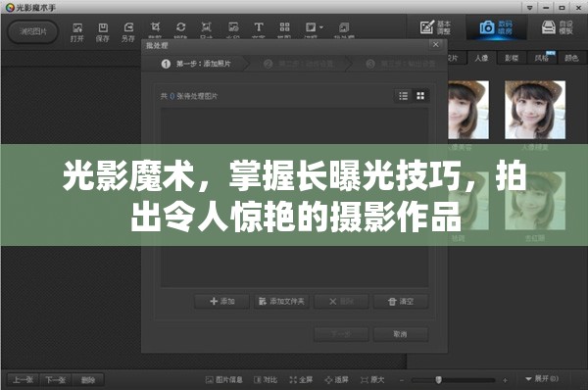This screenshot has width=588, height=390.
Task: Select the 颜色 color tab
Action: click(571, 58)
